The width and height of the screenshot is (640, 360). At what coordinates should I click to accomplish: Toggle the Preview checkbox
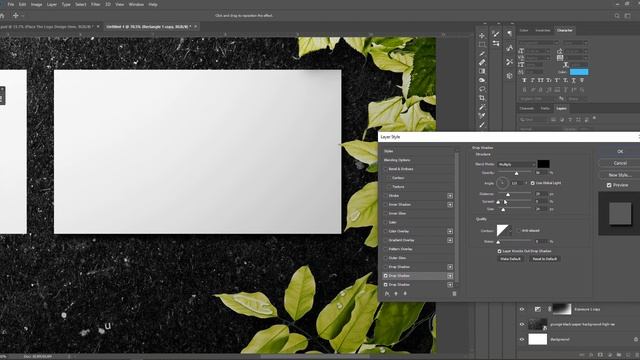[609, 185]
